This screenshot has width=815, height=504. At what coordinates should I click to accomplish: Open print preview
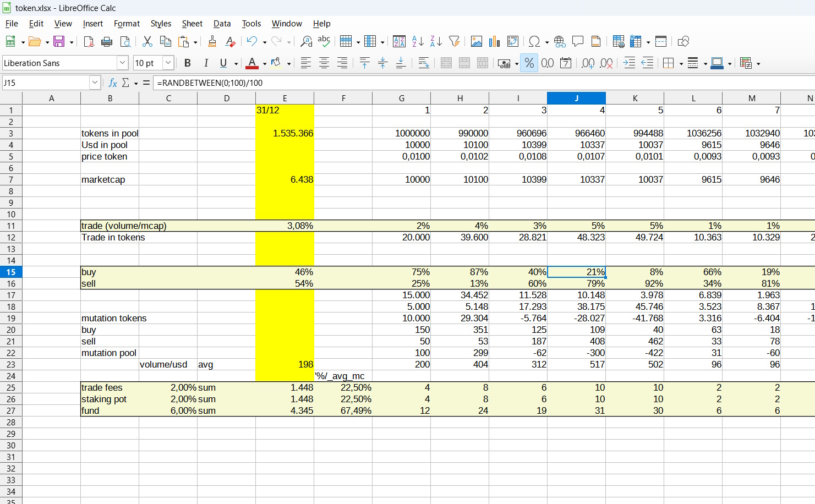click(125, 41)
